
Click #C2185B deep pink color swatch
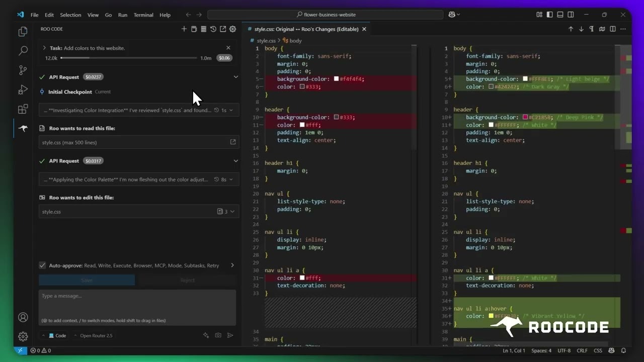(x=525, y=117)
